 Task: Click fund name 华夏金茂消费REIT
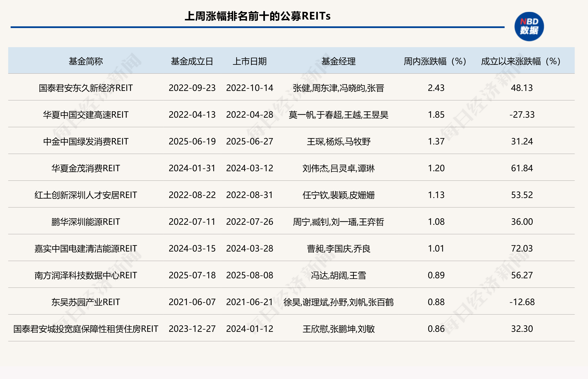[x=86, y=168]
